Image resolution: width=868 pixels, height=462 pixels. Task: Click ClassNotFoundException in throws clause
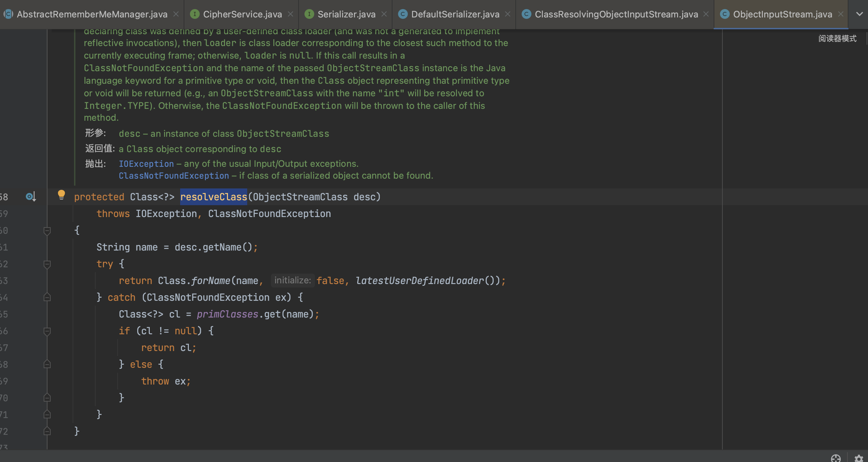pyautogui.click(x=270, y=214)
